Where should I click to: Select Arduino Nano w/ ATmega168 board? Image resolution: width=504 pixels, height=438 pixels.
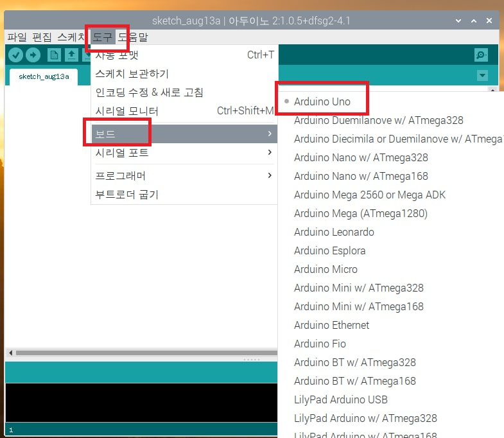coord(391,176)
